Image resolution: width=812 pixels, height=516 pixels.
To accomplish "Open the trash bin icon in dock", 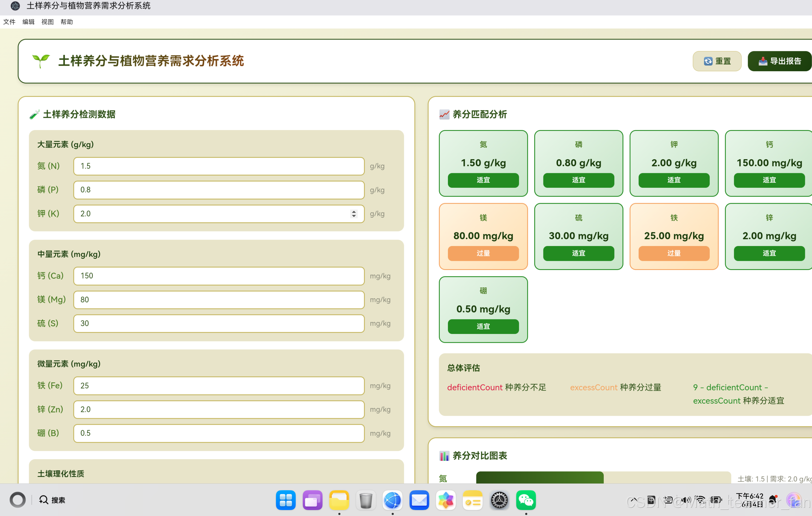I will click(x=366, y=500).
